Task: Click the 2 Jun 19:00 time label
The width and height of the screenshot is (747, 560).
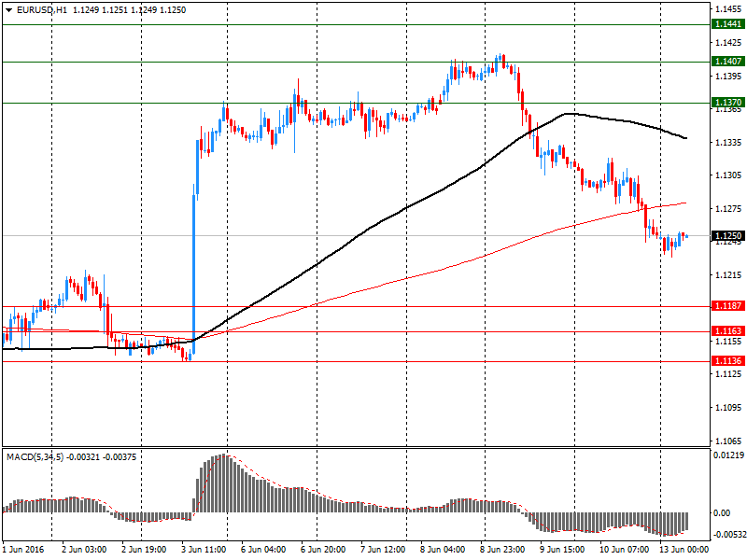Action: [x=144, y=550]
